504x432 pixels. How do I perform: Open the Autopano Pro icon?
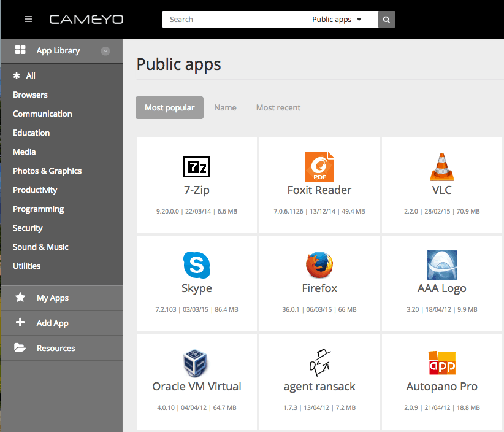(x=442, y=363)
